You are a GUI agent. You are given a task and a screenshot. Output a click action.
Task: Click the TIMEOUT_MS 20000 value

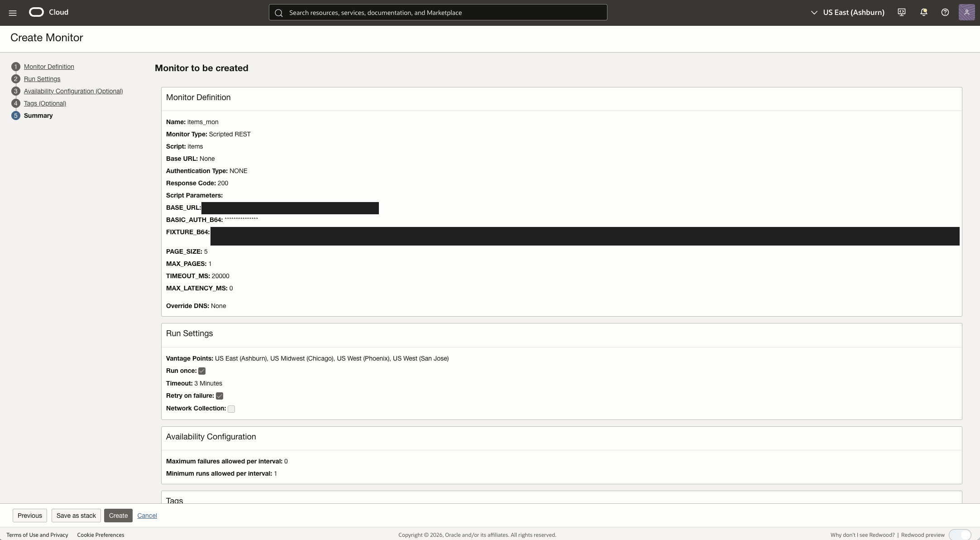click(220, 276)
